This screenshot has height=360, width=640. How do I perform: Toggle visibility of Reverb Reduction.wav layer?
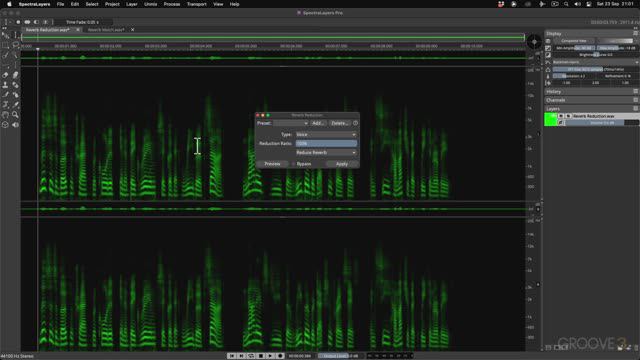point(561,116)
